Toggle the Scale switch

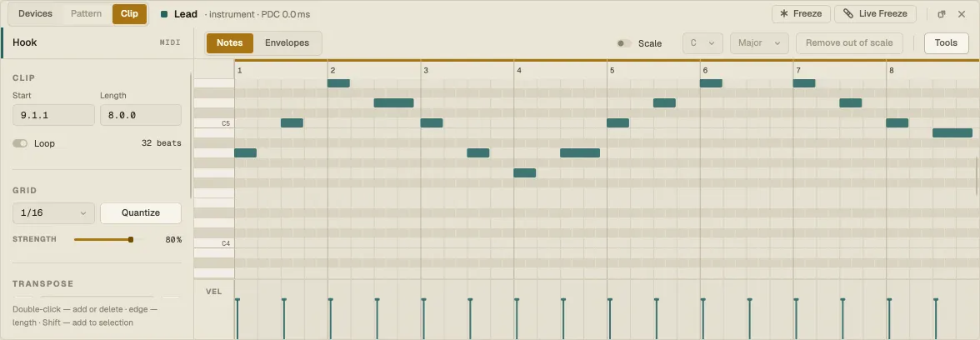[x=623, y=43]
